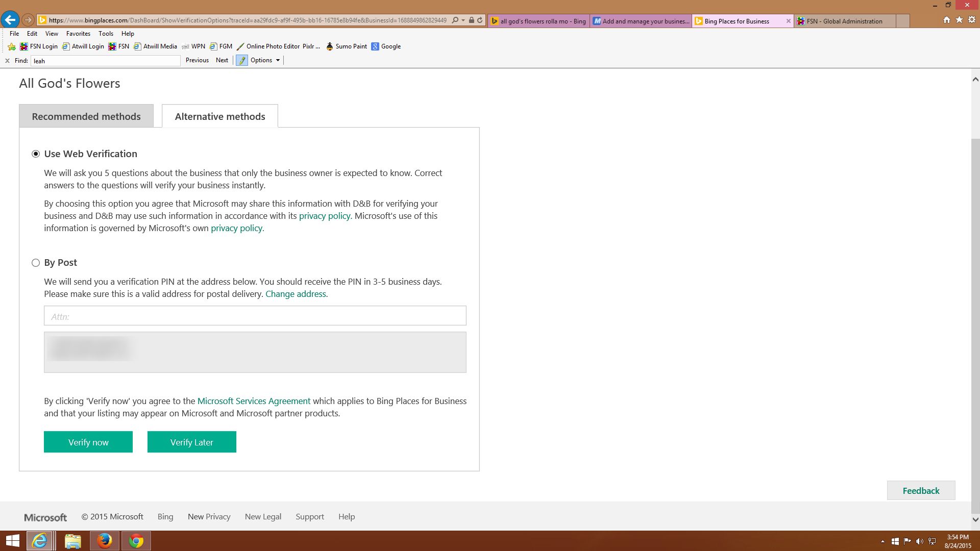Select the By Post radio button
Screen dimensions: 980x551
pos(36,263)
